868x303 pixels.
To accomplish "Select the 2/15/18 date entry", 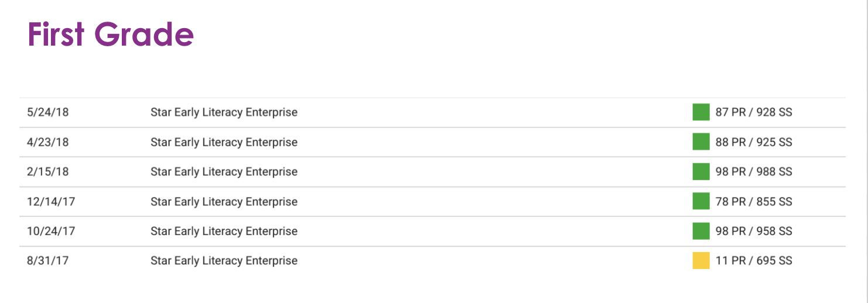I will pyautogui.click(x=47, y=172).
